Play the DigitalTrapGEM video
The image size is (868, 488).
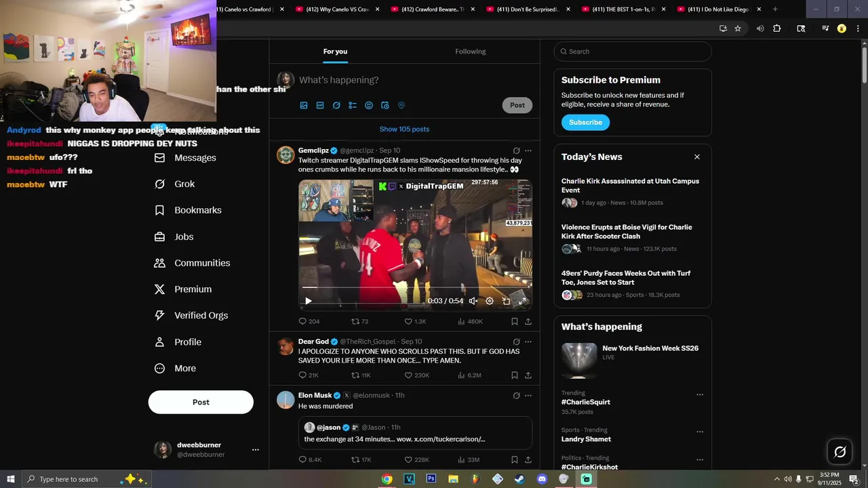click(x=308, y=301)
